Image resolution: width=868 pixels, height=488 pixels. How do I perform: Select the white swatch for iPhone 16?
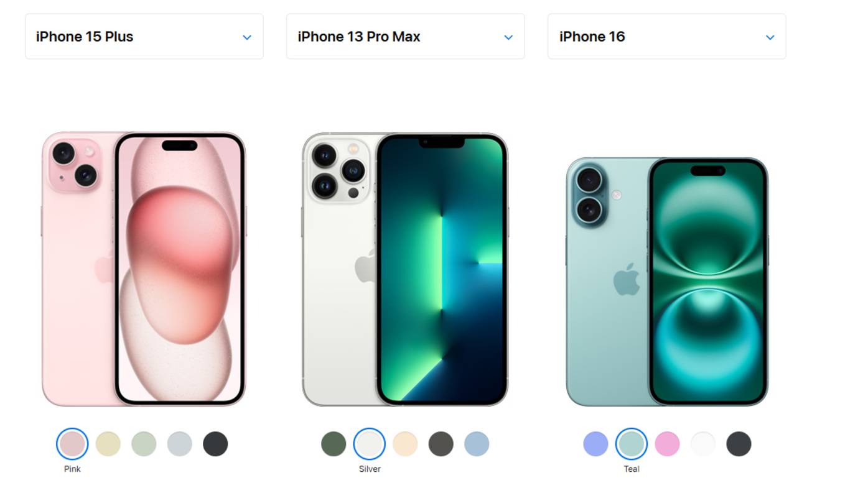(703, 444)
